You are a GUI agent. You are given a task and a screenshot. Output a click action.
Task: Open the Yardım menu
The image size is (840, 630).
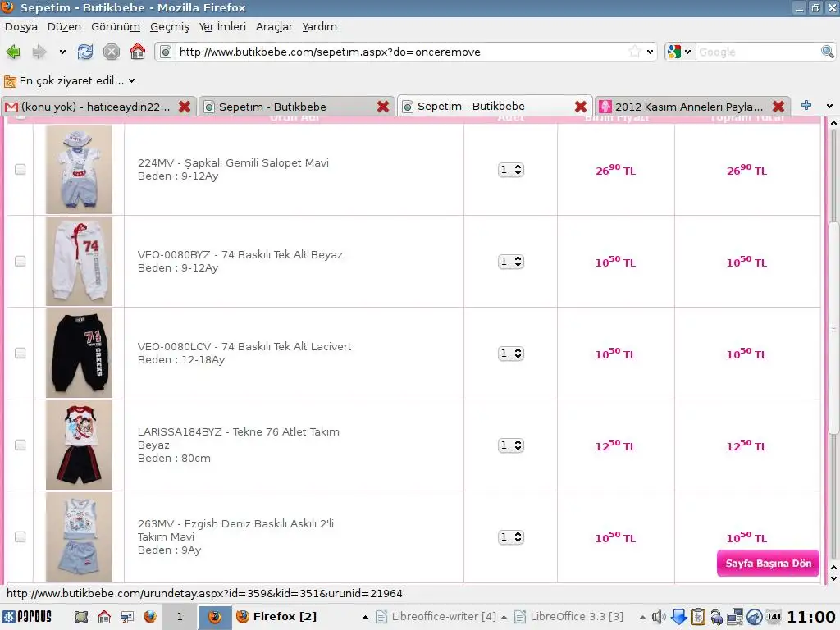click(320, 27)
